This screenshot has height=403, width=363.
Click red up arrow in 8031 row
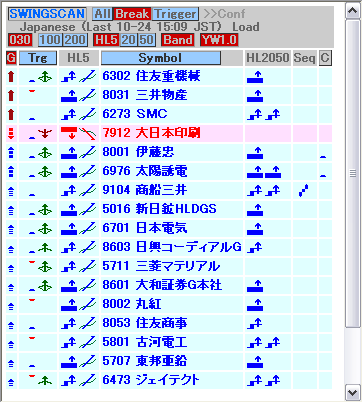[x=11, y=96]
